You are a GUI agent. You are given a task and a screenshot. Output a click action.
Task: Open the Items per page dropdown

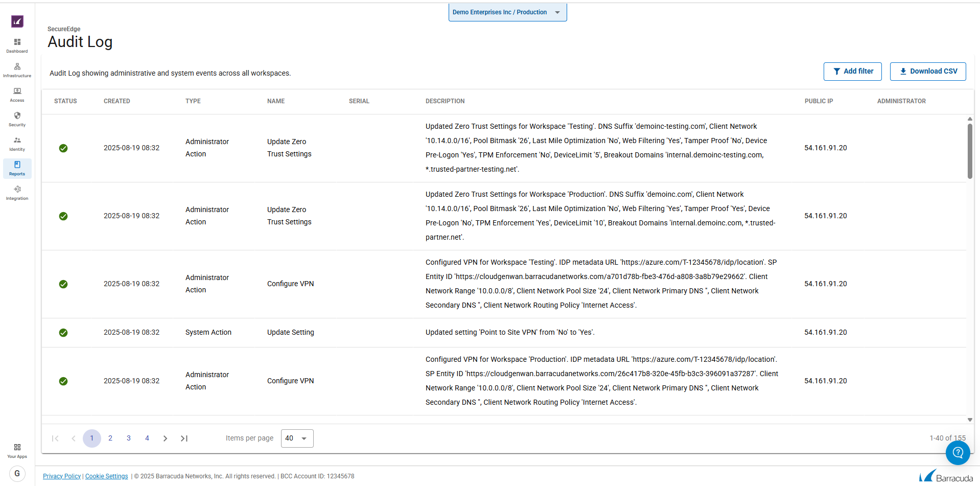click(x=297, y=438)
